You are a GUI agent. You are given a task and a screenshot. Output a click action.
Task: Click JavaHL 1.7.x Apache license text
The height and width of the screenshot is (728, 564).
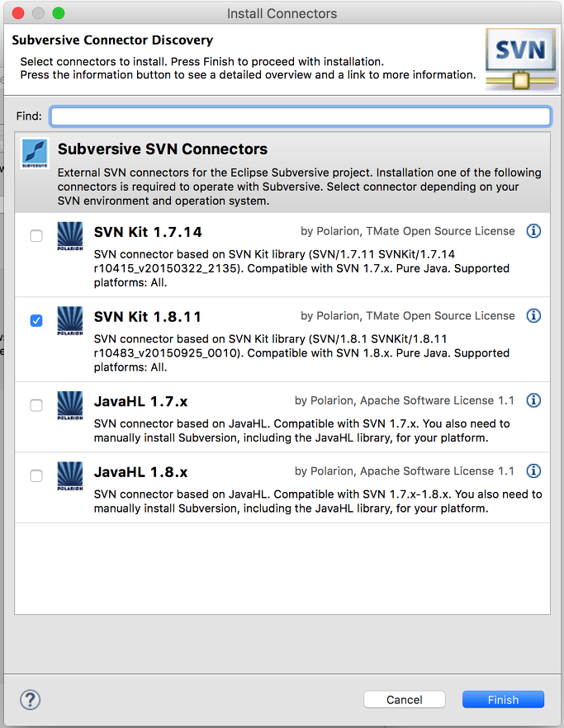[x=405, y=400]
